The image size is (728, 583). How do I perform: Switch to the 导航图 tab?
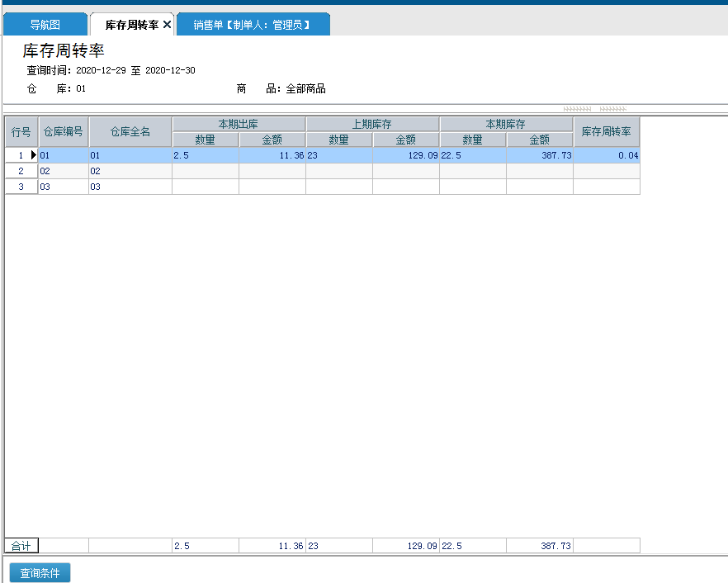[x=45, y=25]
